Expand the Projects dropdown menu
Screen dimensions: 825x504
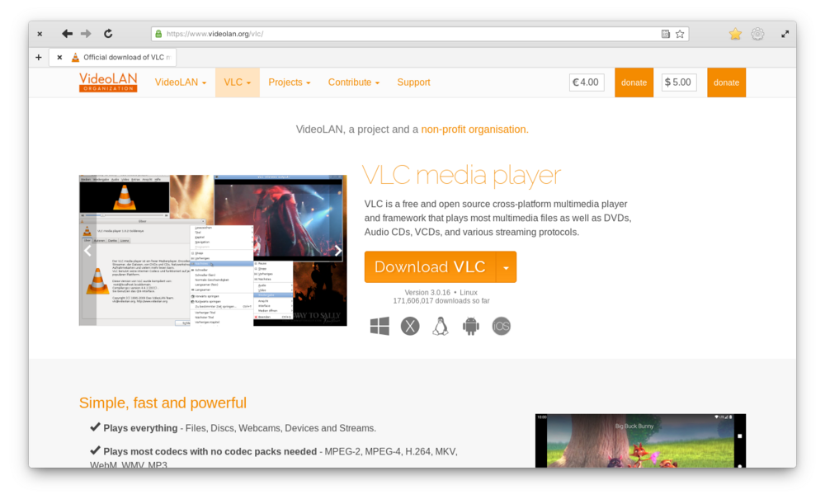point(287,82)
